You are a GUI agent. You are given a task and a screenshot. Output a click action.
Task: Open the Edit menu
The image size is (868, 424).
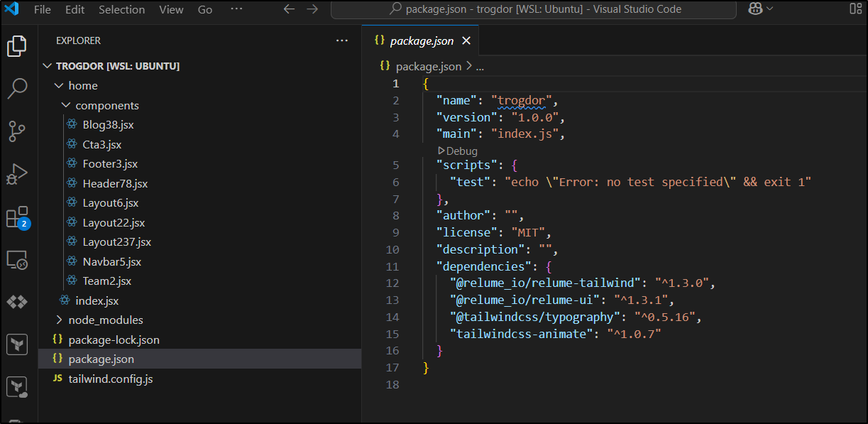tap(75, 9)
